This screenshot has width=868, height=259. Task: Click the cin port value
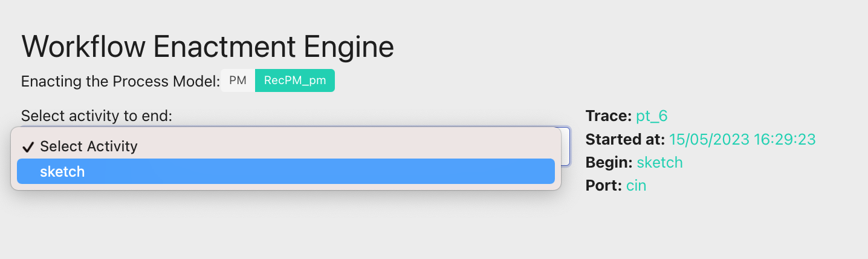[x=636, y=186]
